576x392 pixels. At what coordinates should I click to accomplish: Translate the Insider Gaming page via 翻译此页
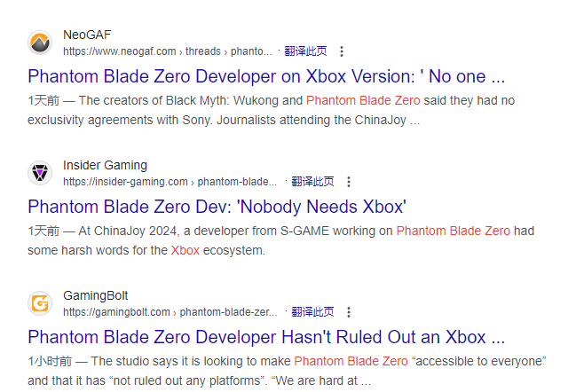click(312, 181)
